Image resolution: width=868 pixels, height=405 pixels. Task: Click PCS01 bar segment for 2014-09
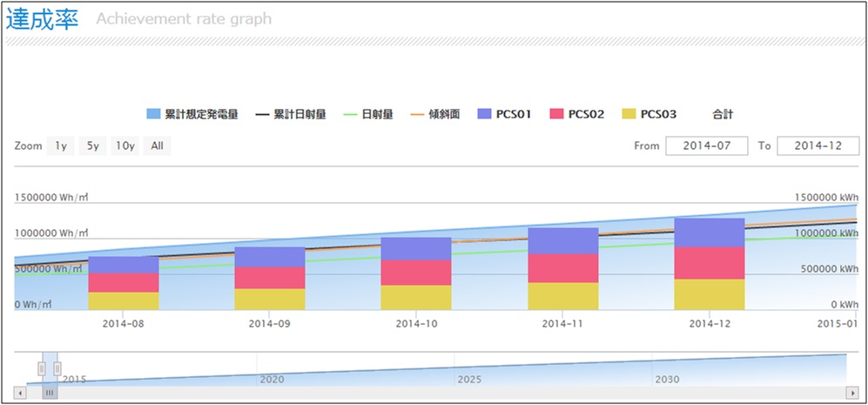[x=270, y=257]
